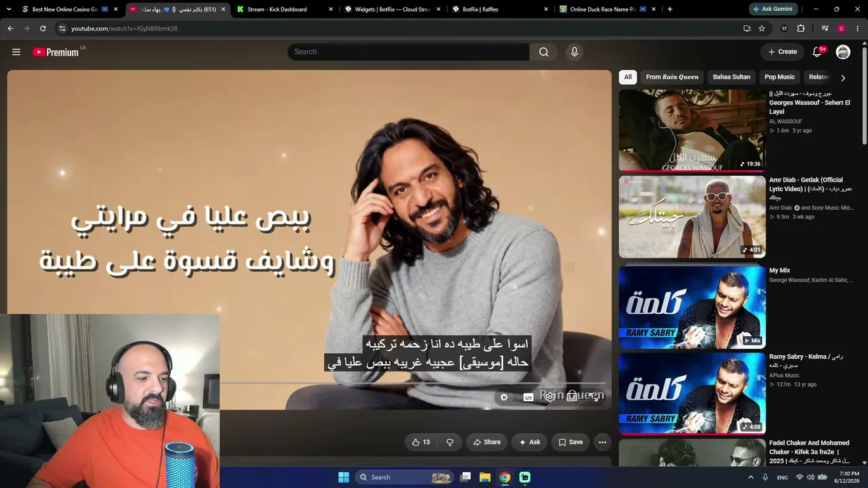The width and height of the screenshot is (868, 488).
Task: Start voice search with the microphone
Action: click(574, 52)
